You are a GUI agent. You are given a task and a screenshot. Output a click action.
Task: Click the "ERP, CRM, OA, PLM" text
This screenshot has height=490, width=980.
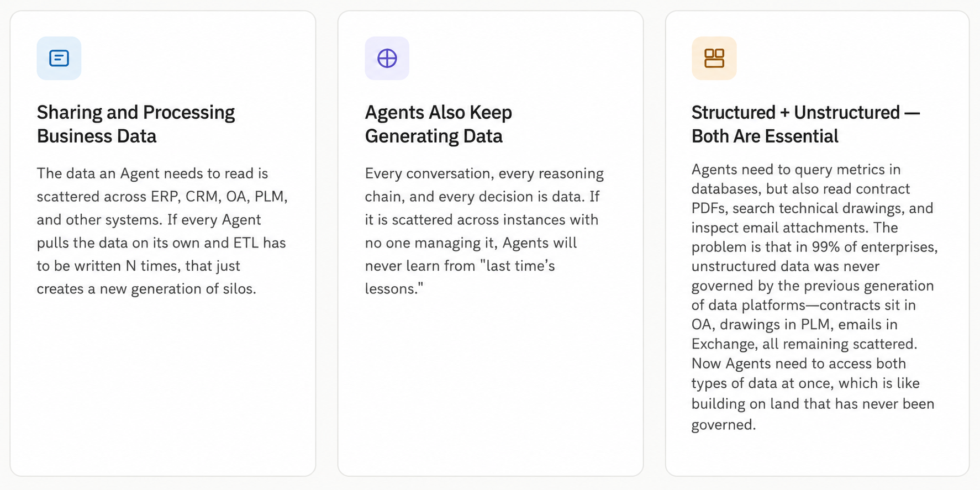(x=219, y=197)
